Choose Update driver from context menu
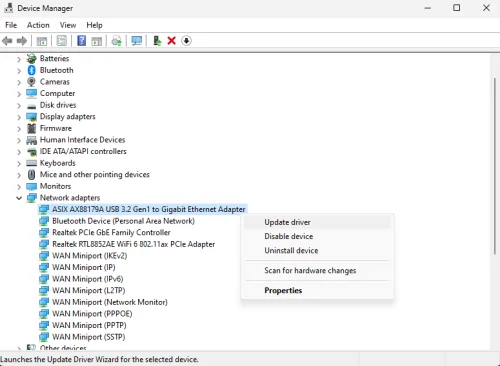Viewport: 500px width, 366px height. [x=317, y=222]
